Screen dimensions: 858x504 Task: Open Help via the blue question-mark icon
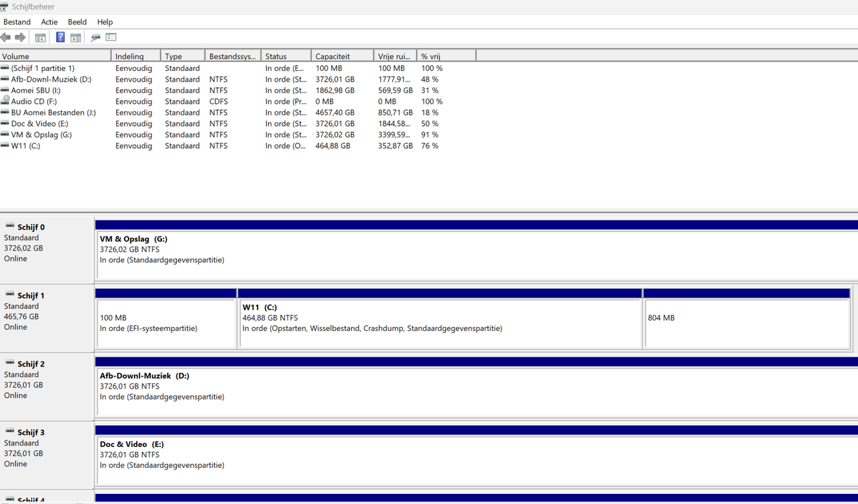pos(60,38)
